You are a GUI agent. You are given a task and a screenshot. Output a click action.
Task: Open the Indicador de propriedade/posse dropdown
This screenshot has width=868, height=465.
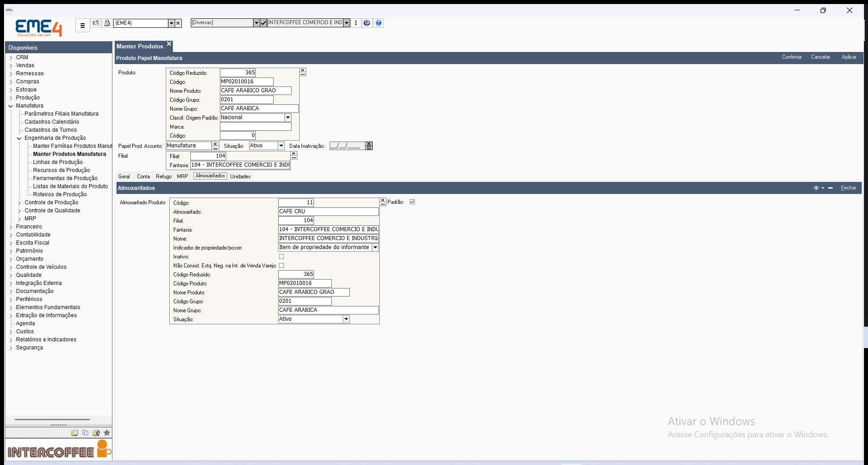375,247
